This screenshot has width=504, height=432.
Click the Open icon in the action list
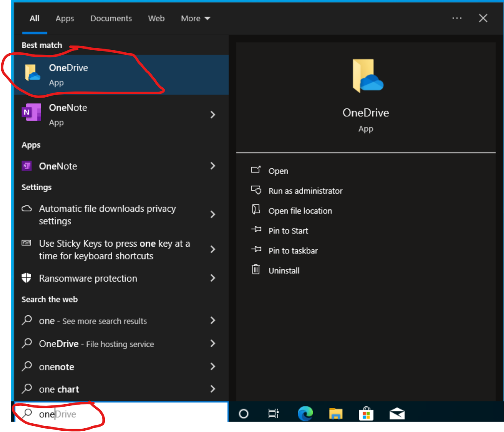point(256,169)
